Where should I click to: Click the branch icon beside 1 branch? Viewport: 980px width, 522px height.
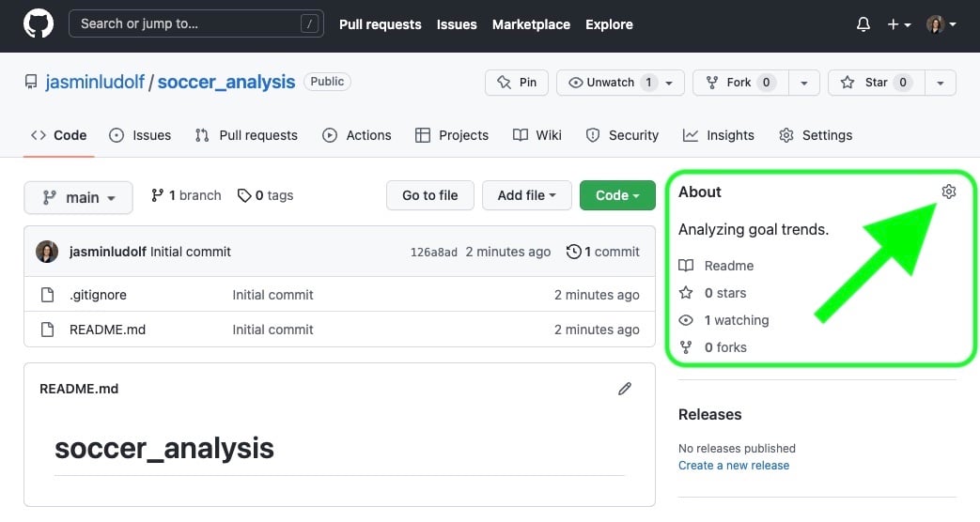pyautogui.click(x=157, y=195)
